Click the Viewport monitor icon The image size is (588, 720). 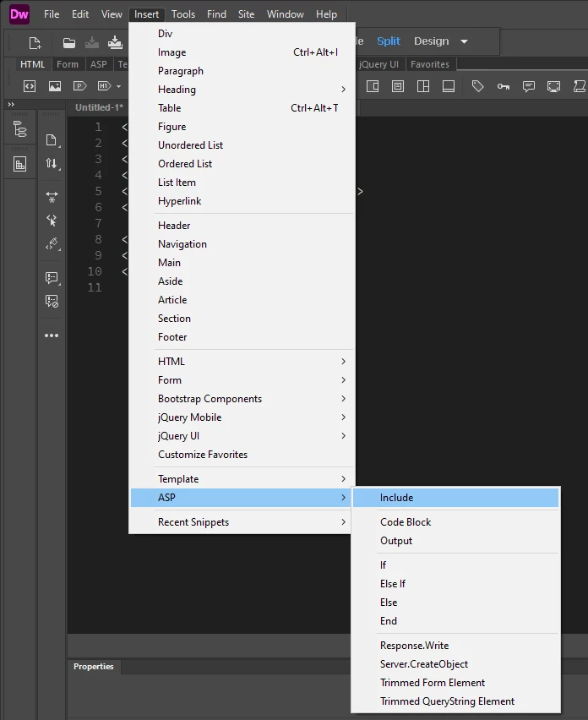(x=553, y=86)
